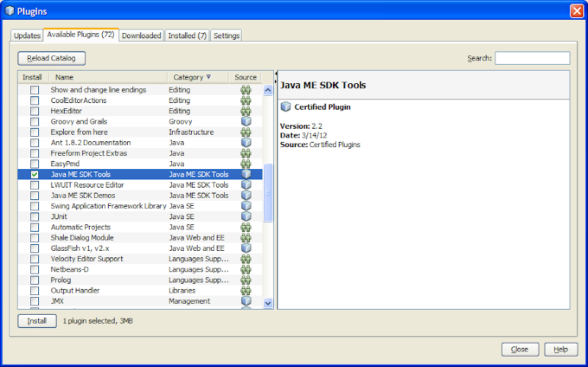Sort by the Category column header
The width and height of the screenshot is (588, 367).
[198, 77]
